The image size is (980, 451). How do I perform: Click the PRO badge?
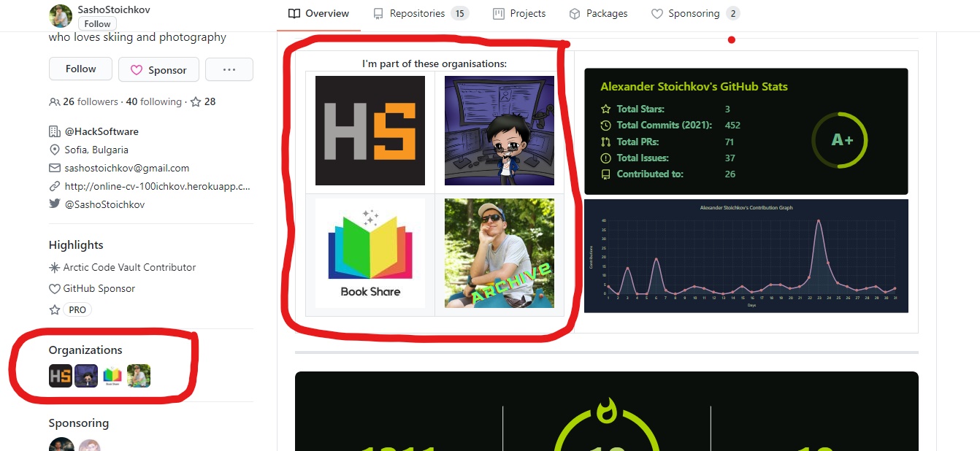click(77, 310)
